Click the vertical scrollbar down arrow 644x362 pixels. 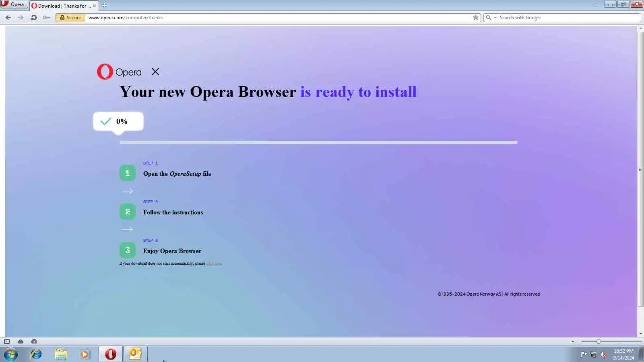coord(640,333)
